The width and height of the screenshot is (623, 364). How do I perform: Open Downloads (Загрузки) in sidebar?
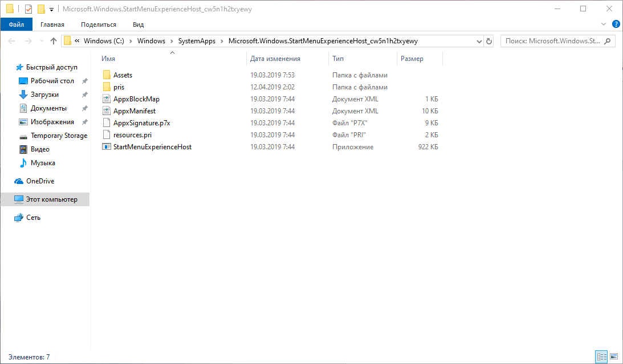pos(44,95)
